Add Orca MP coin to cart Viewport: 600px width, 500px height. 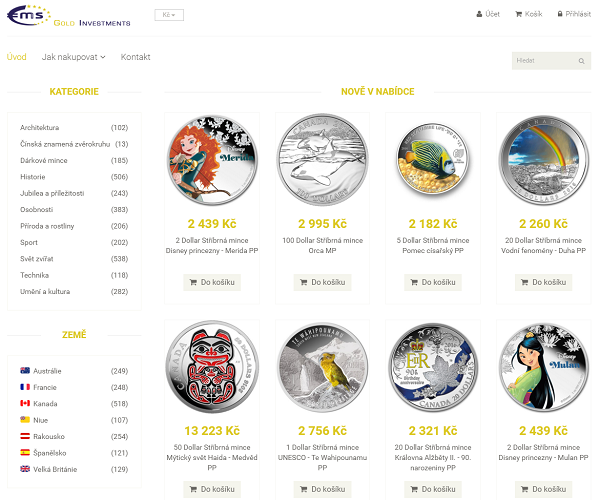click(x=322, y=282)
